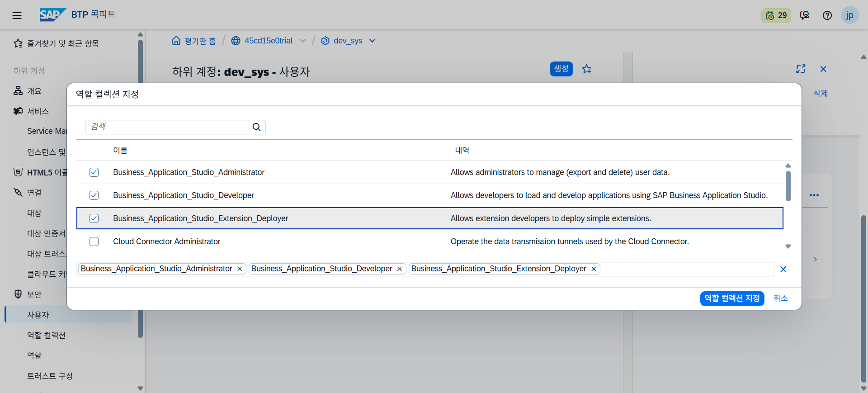
Task: Click the 연결 connectivity icon
Action: (x=18, y=193)
